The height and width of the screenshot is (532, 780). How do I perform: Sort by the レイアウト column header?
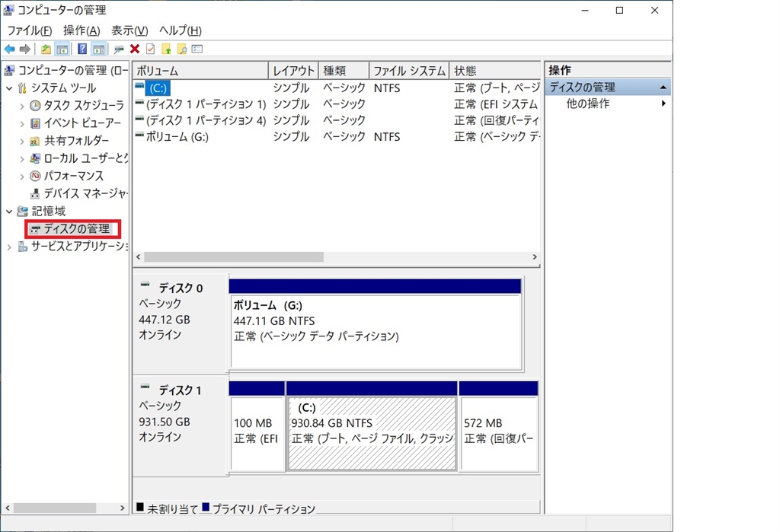click(x=293, y=71)
